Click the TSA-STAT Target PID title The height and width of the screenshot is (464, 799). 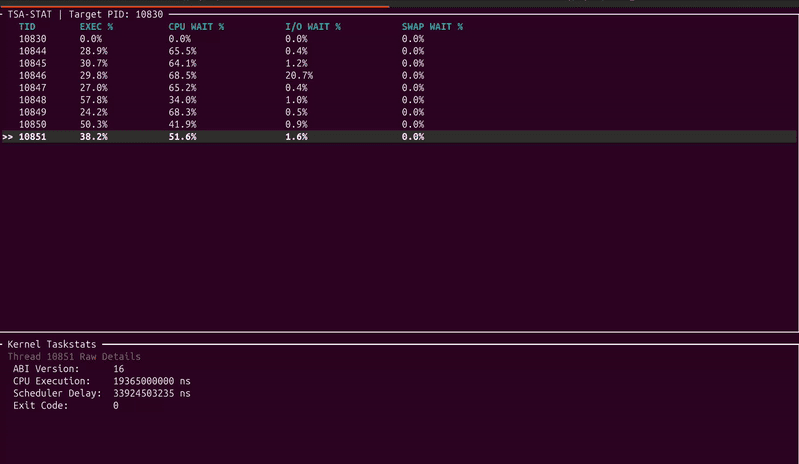85,14
